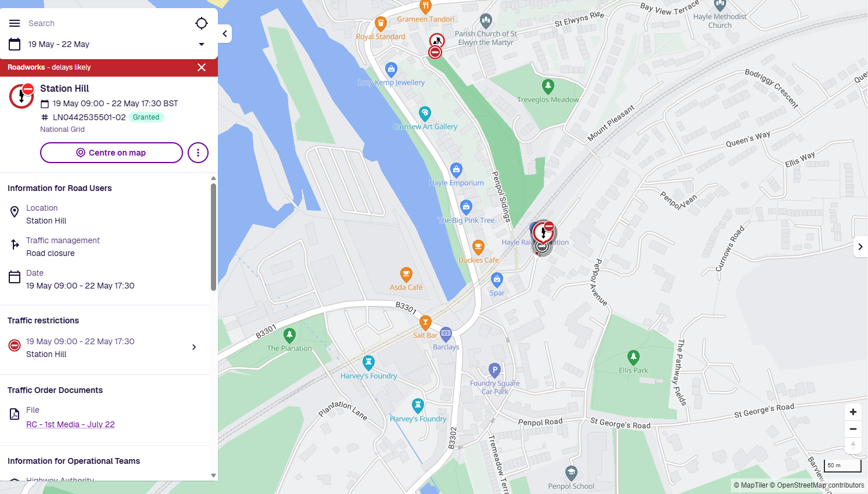Screen dimensions: 868x494
Task: Close the Roadworks delays likely banner
Action: [202, 67]
